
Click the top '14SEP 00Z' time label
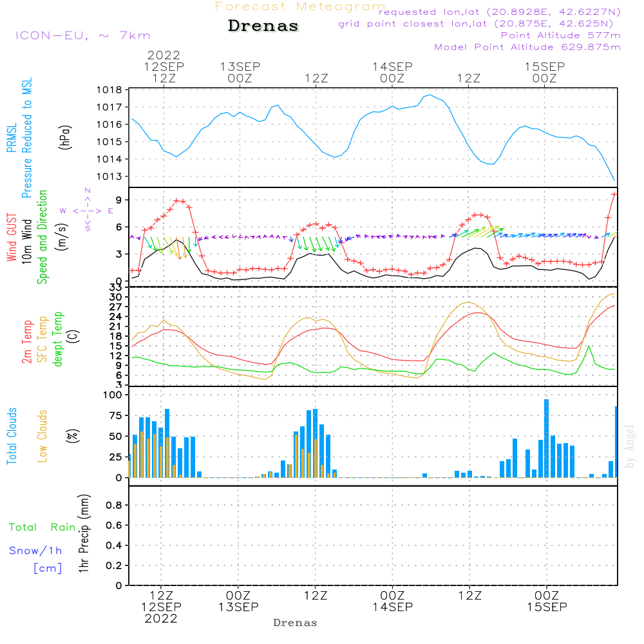[392, 72]
